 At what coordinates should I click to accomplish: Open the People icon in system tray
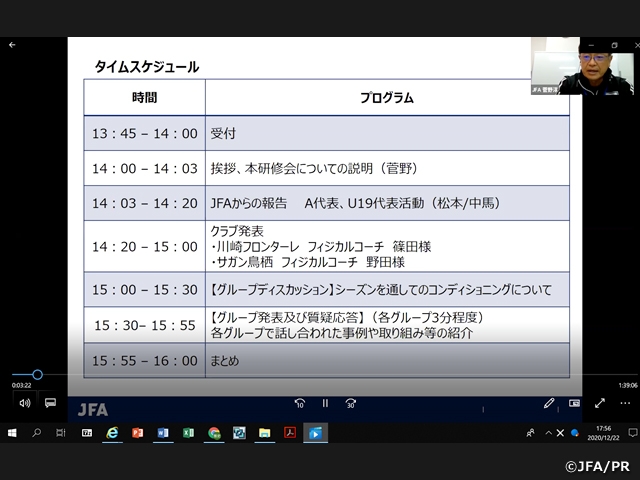click(531, 433)
